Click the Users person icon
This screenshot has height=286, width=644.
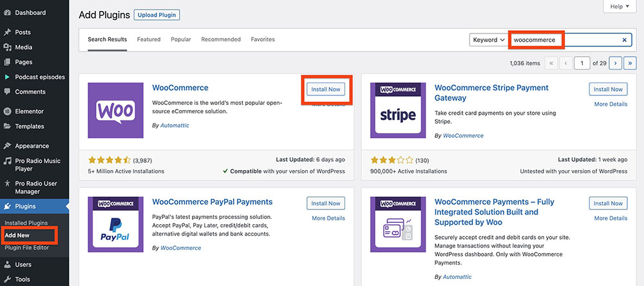click(x=7, y=265)
